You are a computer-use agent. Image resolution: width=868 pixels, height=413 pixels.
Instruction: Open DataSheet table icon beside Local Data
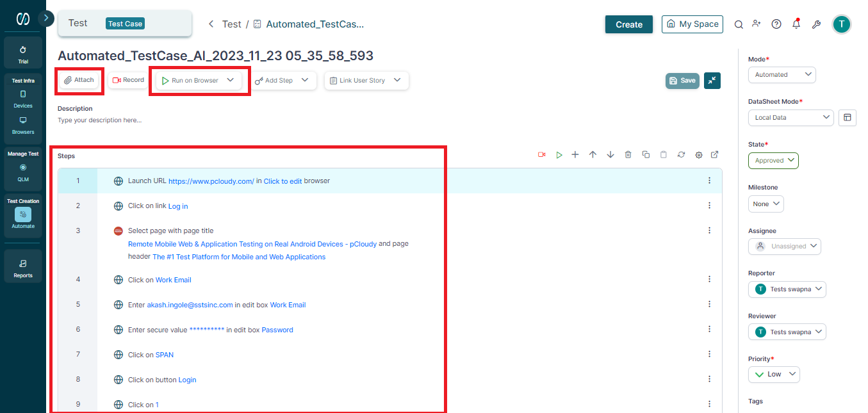(x=848, y=118)
